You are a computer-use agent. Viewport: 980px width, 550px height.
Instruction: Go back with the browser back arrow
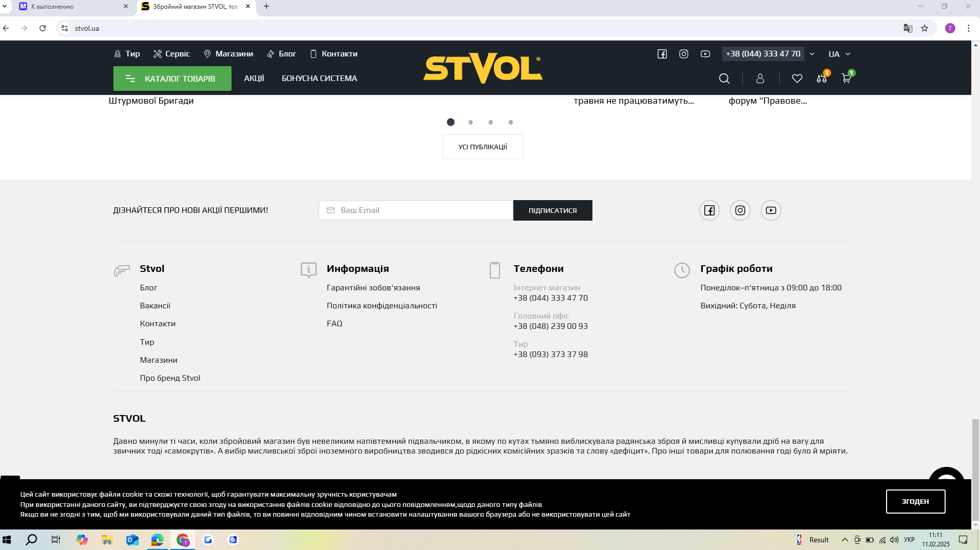[x=6, y=28]
